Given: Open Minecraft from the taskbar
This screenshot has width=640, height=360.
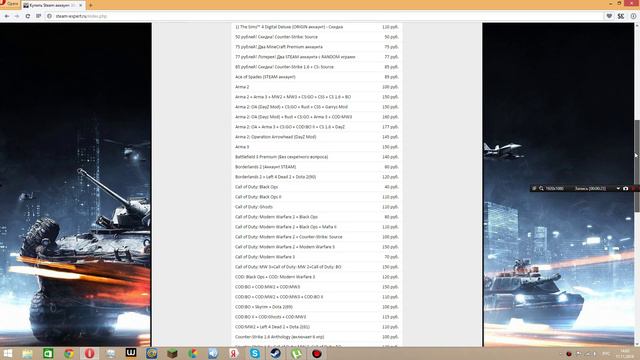Looking at the screenshot, I should pyautogui.click(x=172, y=353).
